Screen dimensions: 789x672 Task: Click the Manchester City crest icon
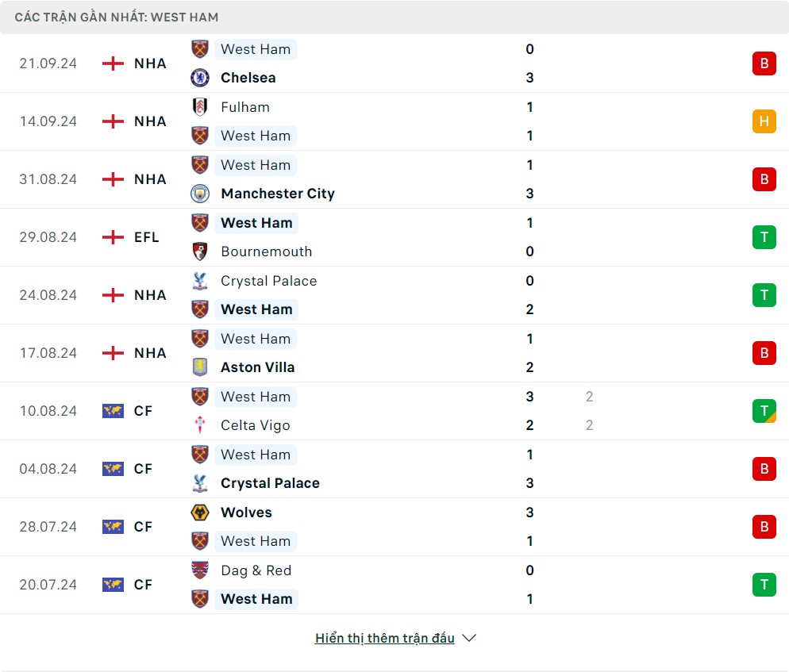coord(200,194)
